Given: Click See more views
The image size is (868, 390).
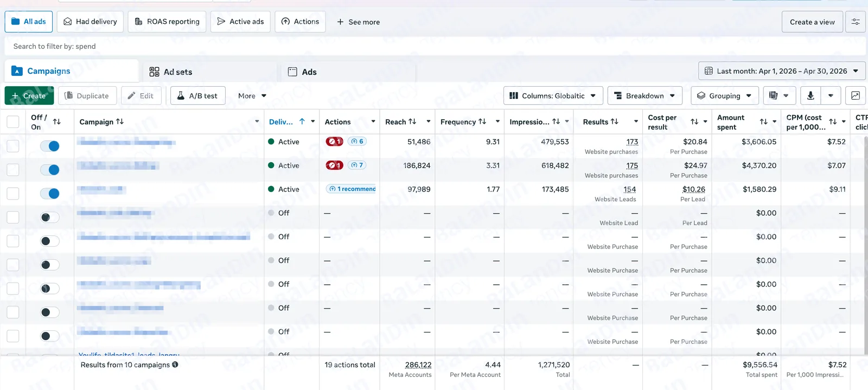Looking at the screenshot, I should click(358, 22).
